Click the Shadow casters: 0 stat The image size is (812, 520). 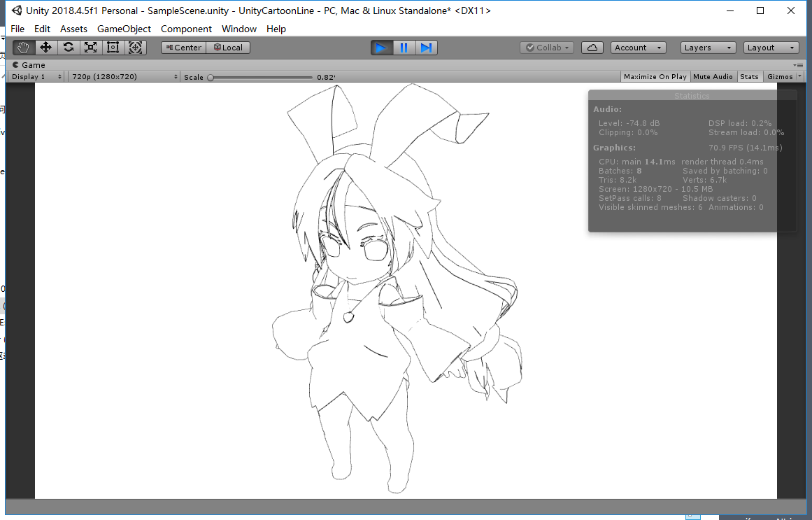(719, 198)
